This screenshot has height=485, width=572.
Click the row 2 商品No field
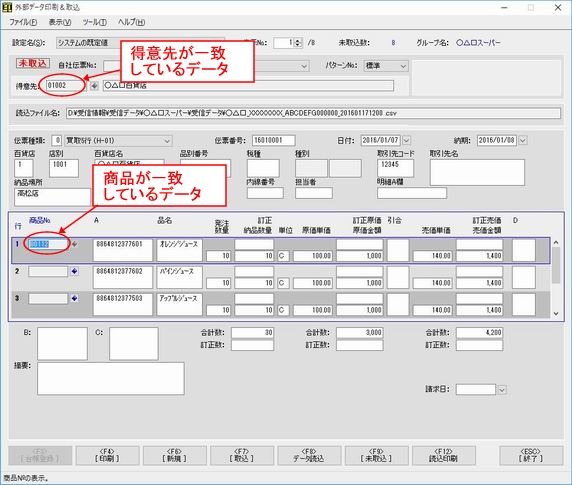pyautogui.click(x=48, y=271)
